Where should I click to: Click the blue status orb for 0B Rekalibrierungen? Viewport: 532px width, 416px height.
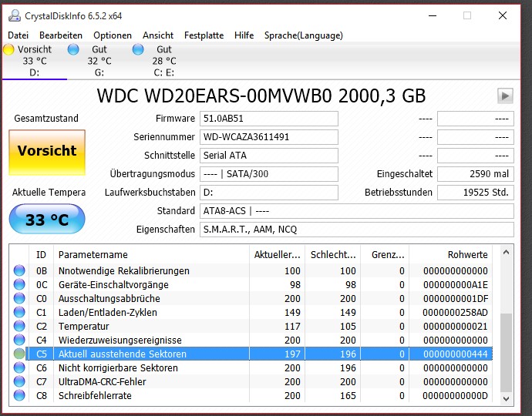19,270
